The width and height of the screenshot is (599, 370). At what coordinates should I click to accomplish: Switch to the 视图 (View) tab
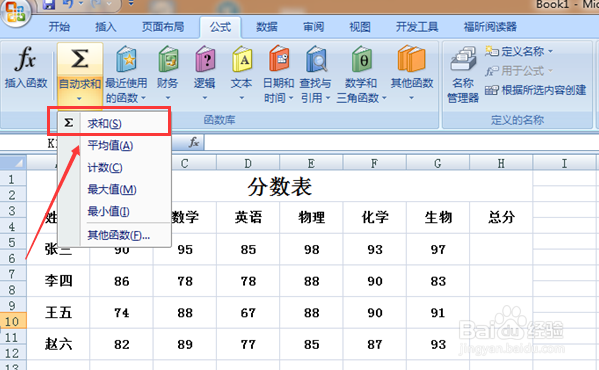[x=360, y=27]
